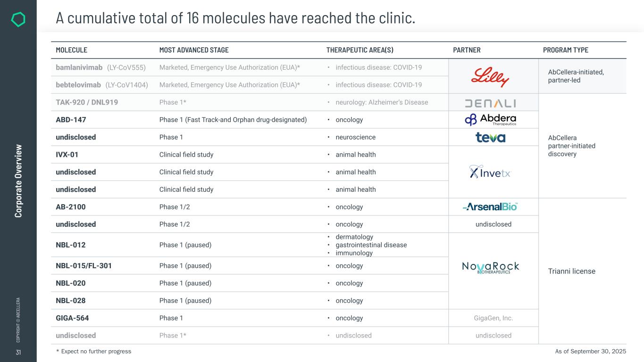Click the NovaRock Biotherapeutics logo

[x=490, y=267]
